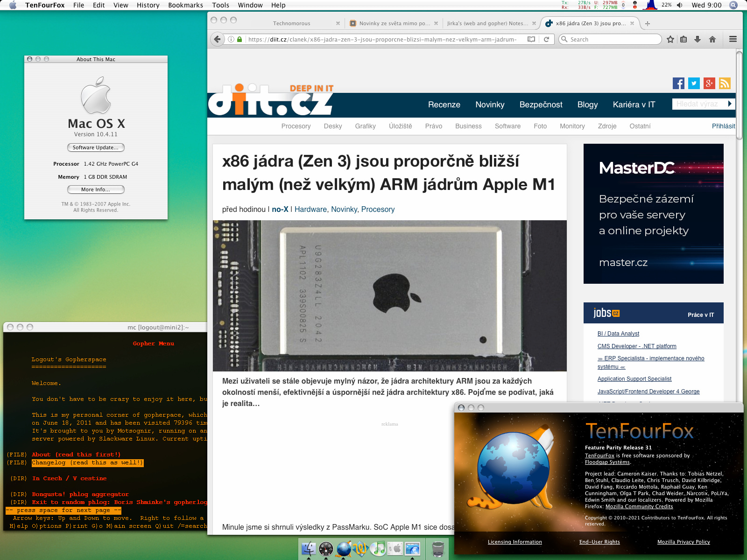The width and height of the screenshot is (747, 560).
Task: Switch to the Technomorous tab
Action: pyautogui.click(x=291, y=23)
